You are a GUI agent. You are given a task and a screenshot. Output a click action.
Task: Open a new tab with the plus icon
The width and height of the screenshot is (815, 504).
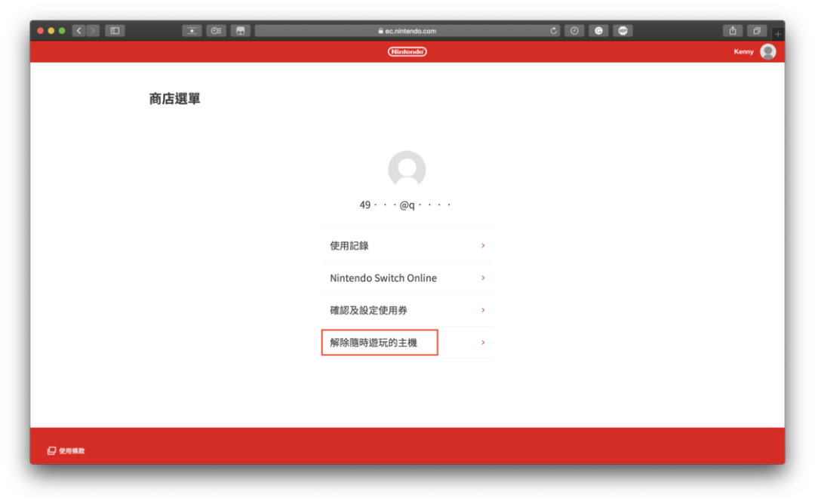777,34
